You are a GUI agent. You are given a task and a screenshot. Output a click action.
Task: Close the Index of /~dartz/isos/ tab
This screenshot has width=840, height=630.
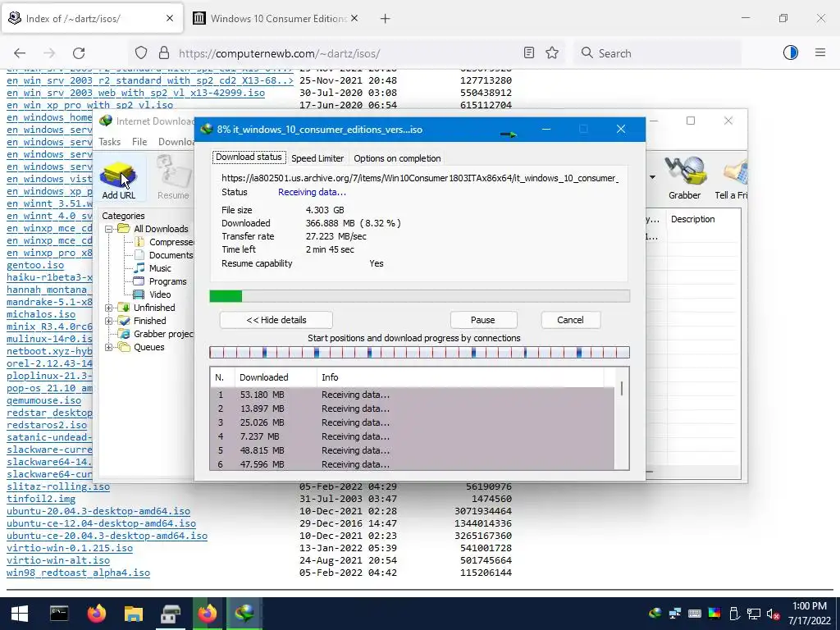click(170, 18)
